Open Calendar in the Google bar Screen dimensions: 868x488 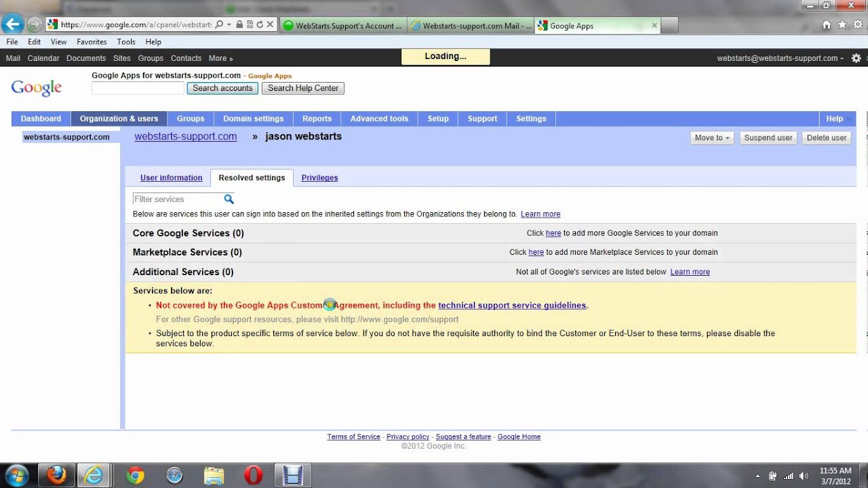[x=43, y=58]
